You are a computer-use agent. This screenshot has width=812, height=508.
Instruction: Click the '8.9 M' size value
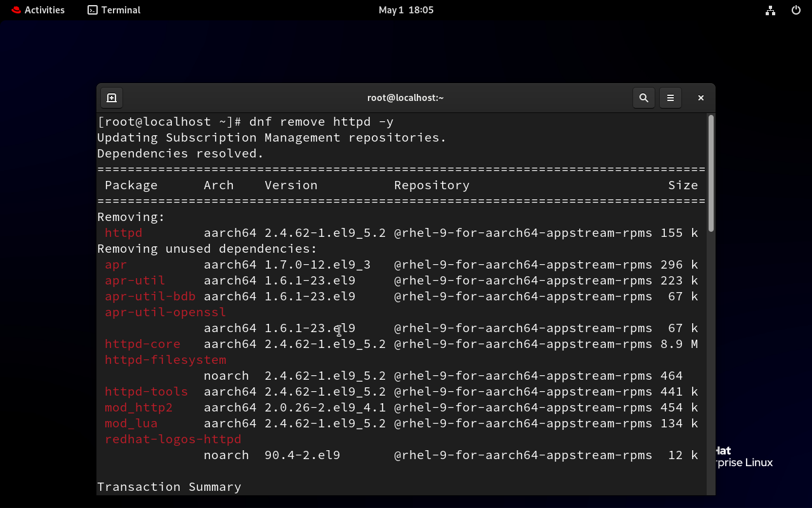[x=679, y=344]
